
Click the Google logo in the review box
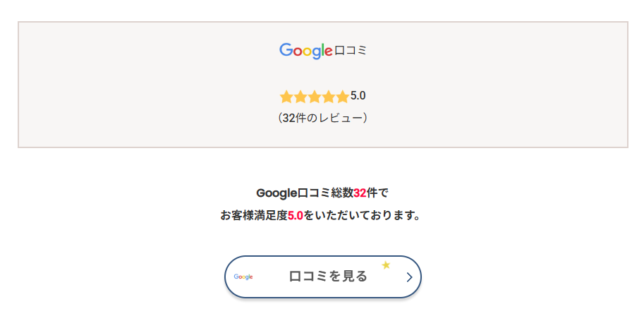[x=306, y=51]
